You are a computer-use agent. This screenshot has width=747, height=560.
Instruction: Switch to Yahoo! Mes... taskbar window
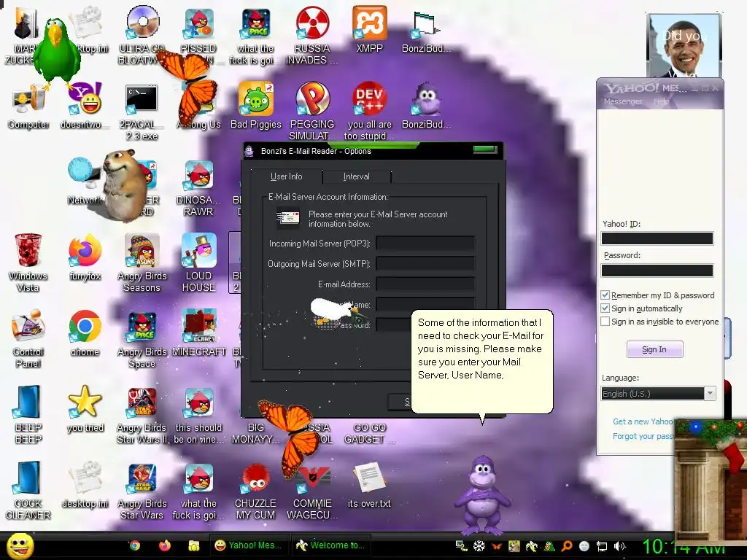point(248,545)
